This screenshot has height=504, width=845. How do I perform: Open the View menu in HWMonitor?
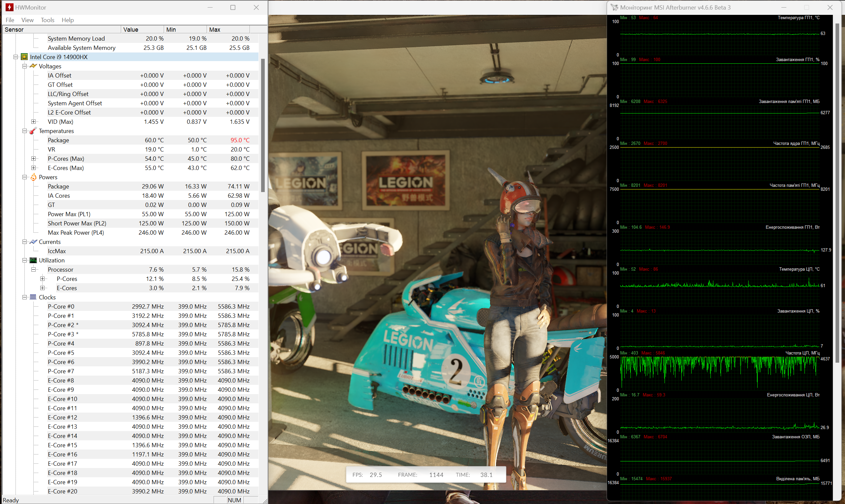pyautogui.click(x=27, y=20)
